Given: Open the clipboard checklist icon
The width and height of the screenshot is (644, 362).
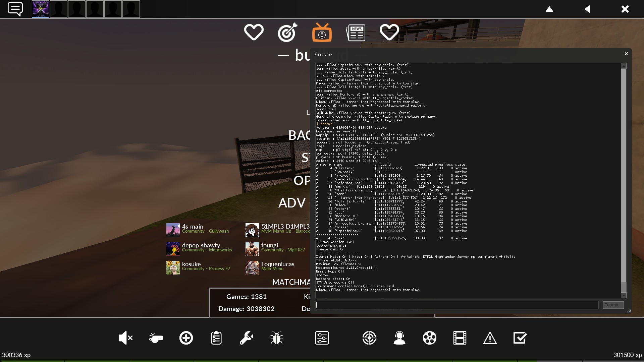Looking at the screenshot, I should click(216, 338).
